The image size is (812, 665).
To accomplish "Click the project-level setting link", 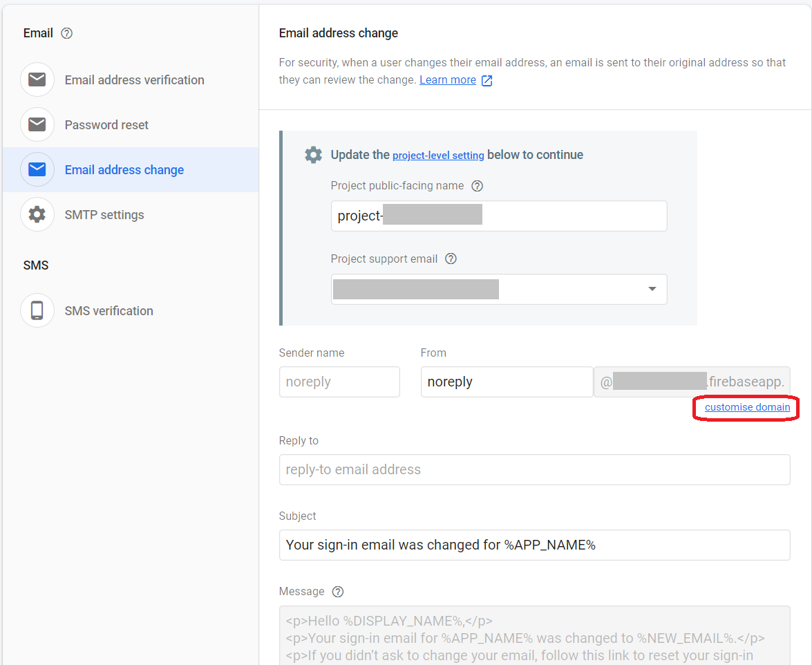I will click(438, 156).
